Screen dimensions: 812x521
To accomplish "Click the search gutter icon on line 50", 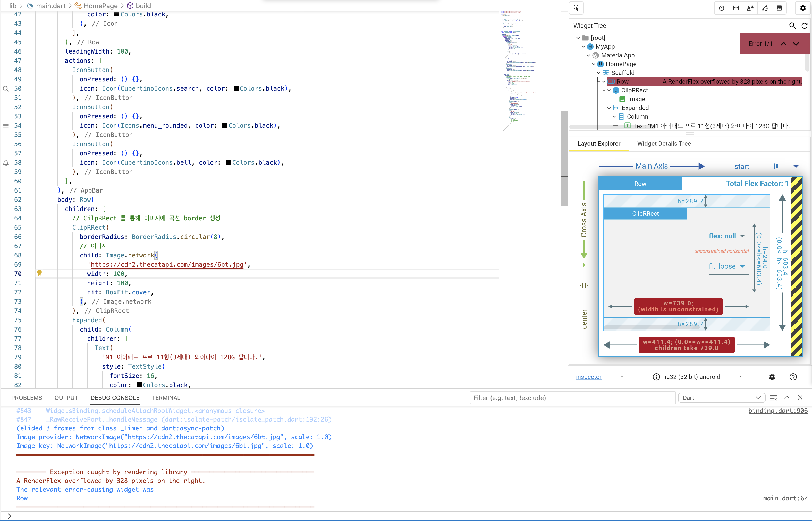I will pos(6,89).
